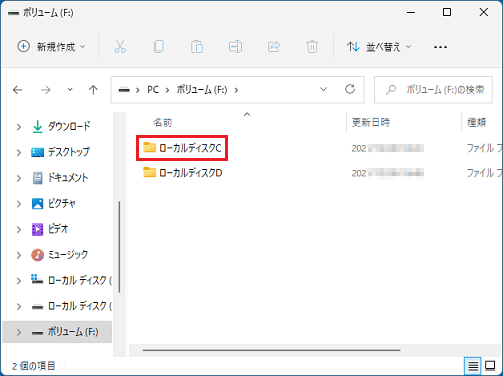Select the ローカルディスクD folder

[x=183, y=173]
